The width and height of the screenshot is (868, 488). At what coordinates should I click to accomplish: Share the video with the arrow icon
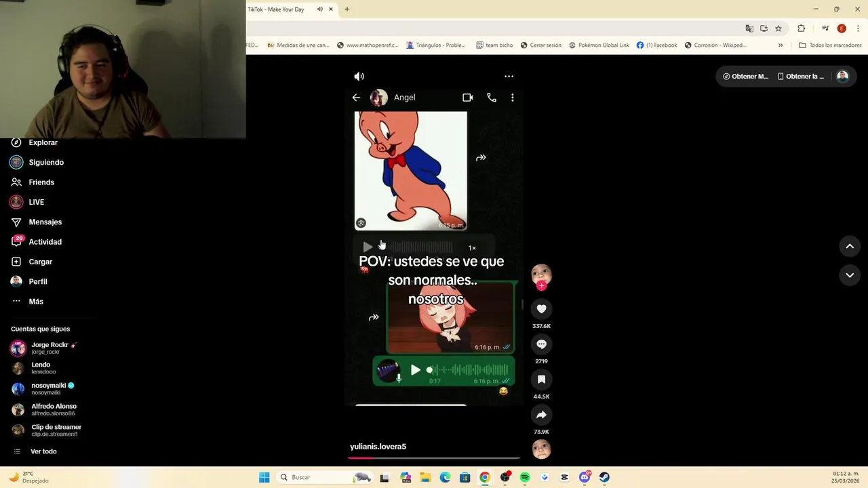(541, 415)
